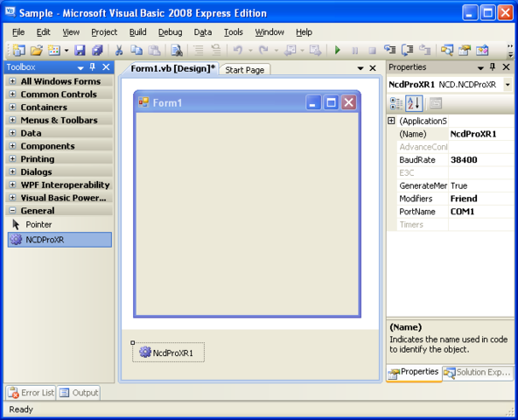Open the Project menu

tap(104, 32)
